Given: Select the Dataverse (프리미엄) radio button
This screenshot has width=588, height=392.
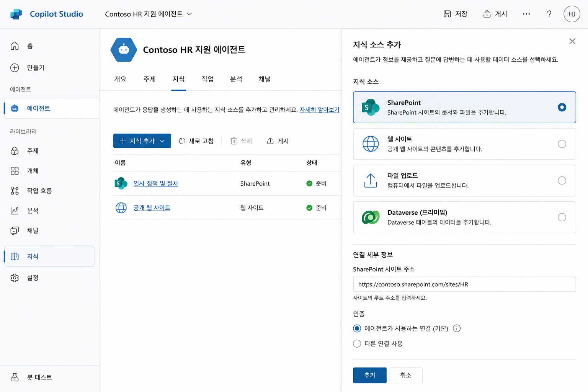Looking at the screenshot, I should pos(562,217).
